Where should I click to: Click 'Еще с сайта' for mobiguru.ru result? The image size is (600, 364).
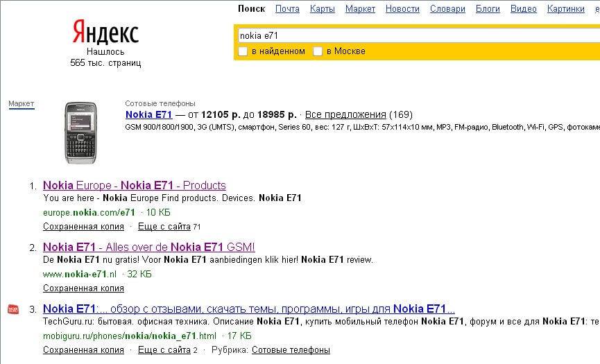(x=164, y=350)
